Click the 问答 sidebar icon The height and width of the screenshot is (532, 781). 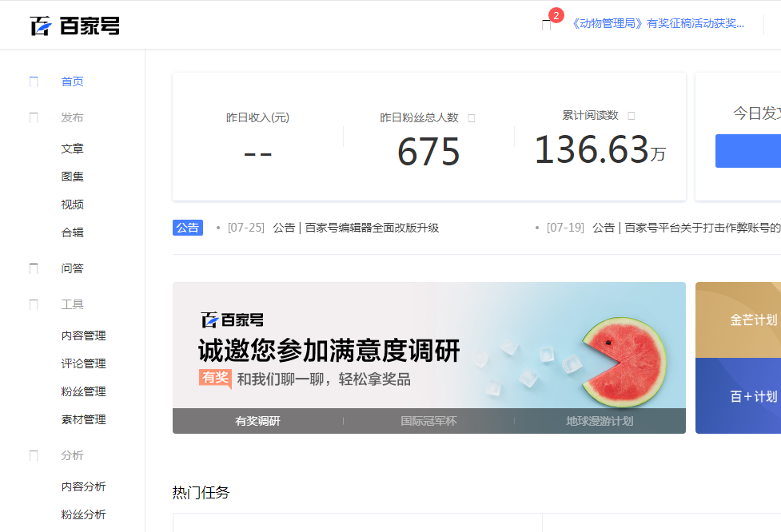pos(34,268)
